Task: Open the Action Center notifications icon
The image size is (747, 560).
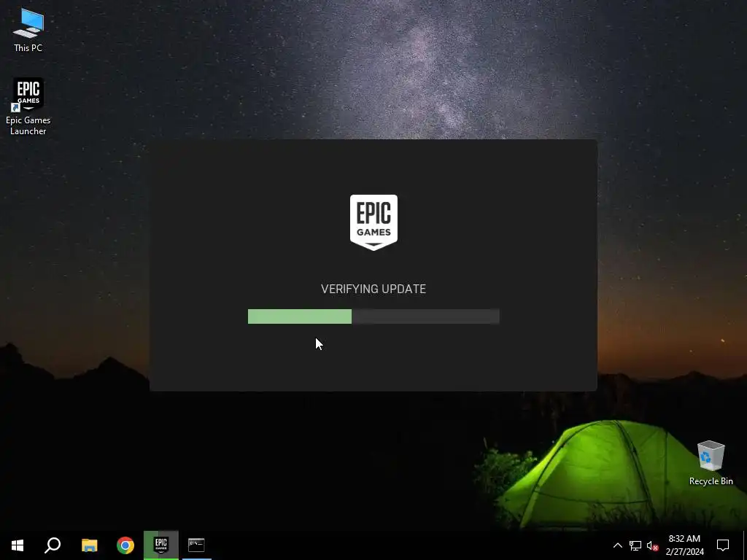Action: click(x=723, y=545)
